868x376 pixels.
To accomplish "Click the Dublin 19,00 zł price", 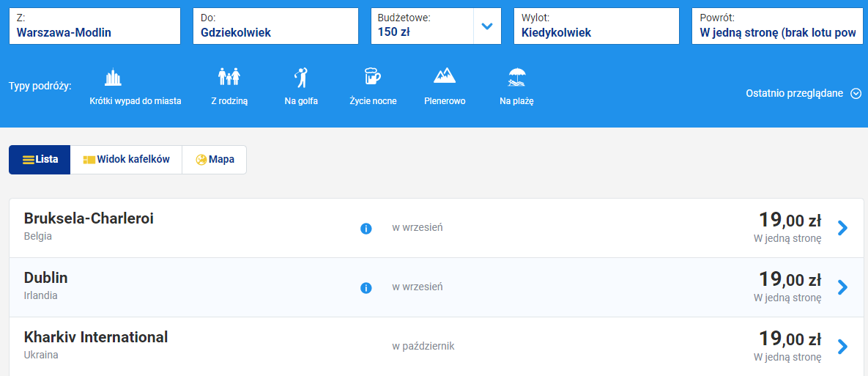I will [790, 280].
